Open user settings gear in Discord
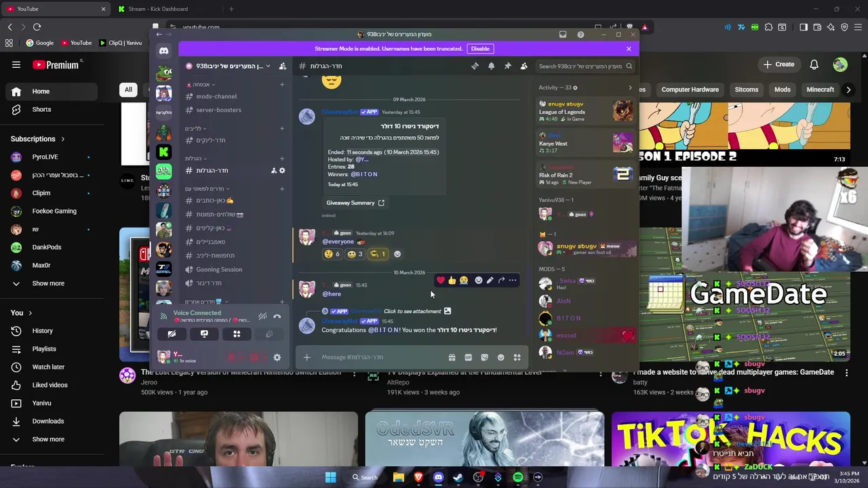This screenshot has width=868, height=488. (x=277, y=357)
